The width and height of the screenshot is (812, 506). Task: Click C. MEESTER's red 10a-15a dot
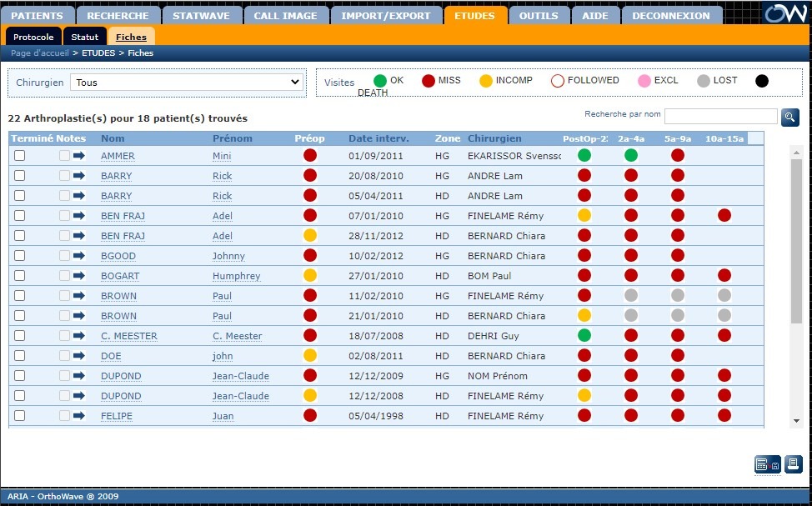[x=724, y=336]
